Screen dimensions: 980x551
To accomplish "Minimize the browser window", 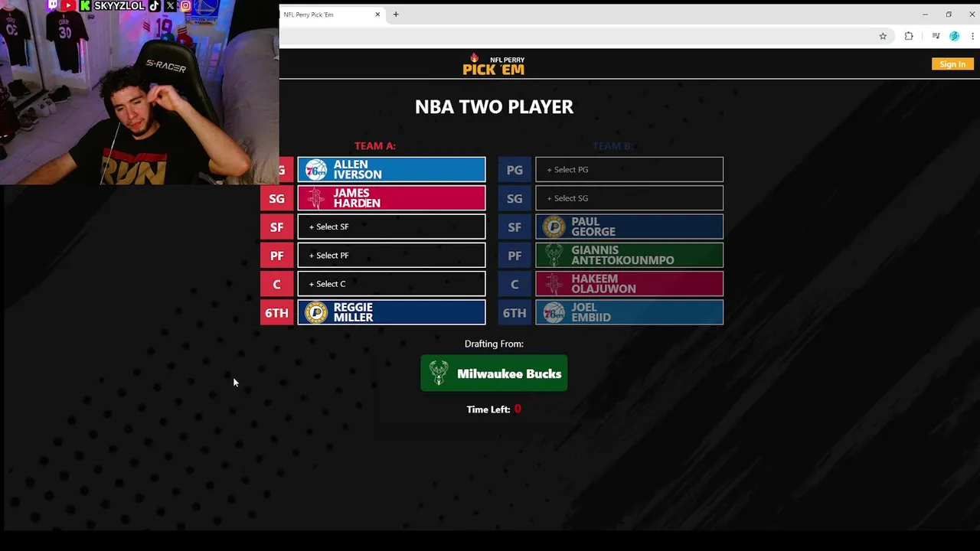I will 925,14.
